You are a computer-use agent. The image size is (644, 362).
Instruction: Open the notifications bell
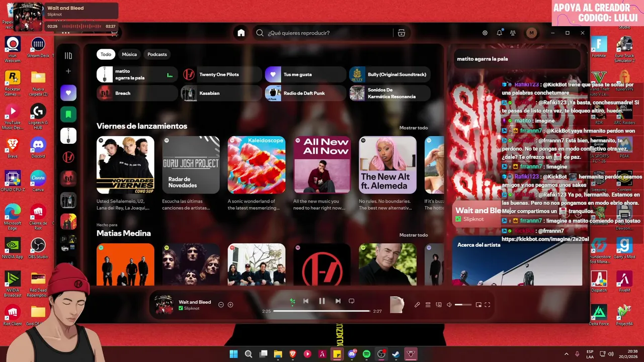pos(499,33)
